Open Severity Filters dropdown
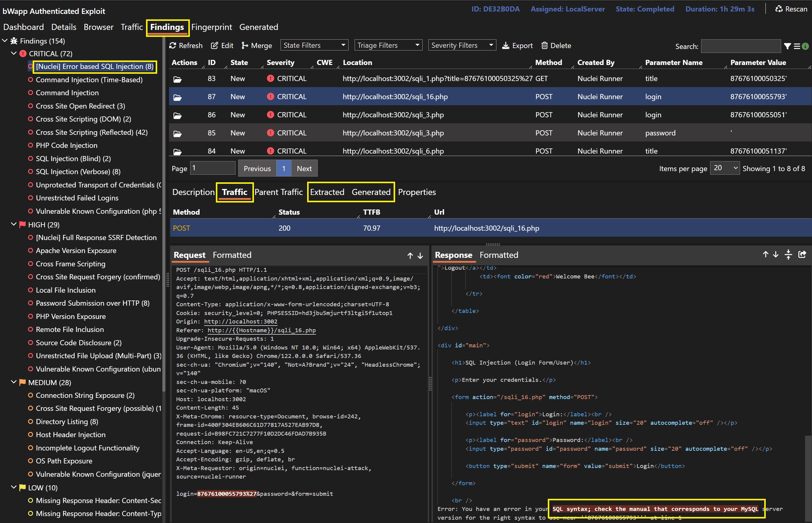 [462, 45]
